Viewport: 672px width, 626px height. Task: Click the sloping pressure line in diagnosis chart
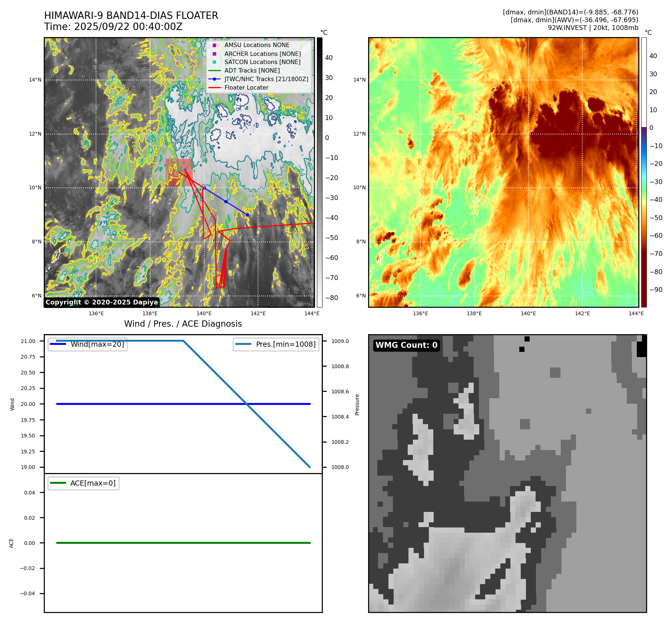(x=246, y=404)
